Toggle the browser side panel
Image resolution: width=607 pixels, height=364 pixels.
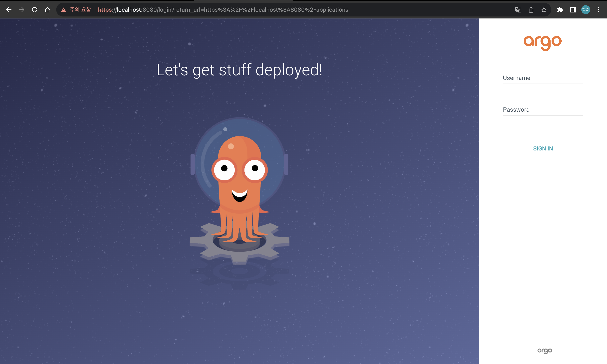(573, 10)
